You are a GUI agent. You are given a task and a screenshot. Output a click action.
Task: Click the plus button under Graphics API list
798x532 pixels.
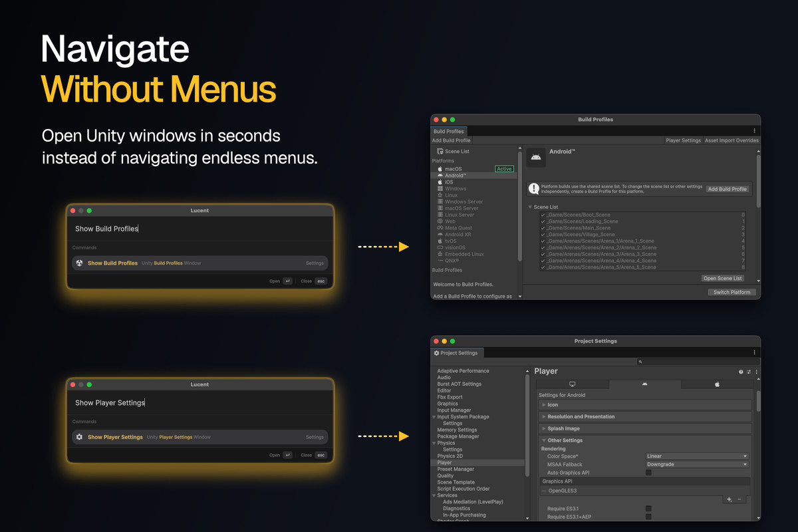pyautogui.click(x=730, y=499)
